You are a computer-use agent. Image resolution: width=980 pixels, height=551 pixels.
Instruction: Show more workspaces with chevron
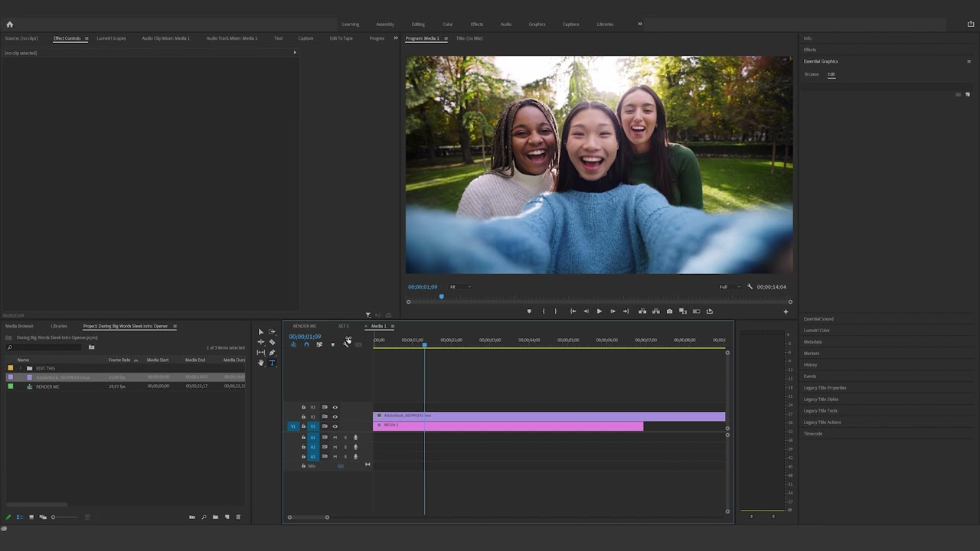640,24
